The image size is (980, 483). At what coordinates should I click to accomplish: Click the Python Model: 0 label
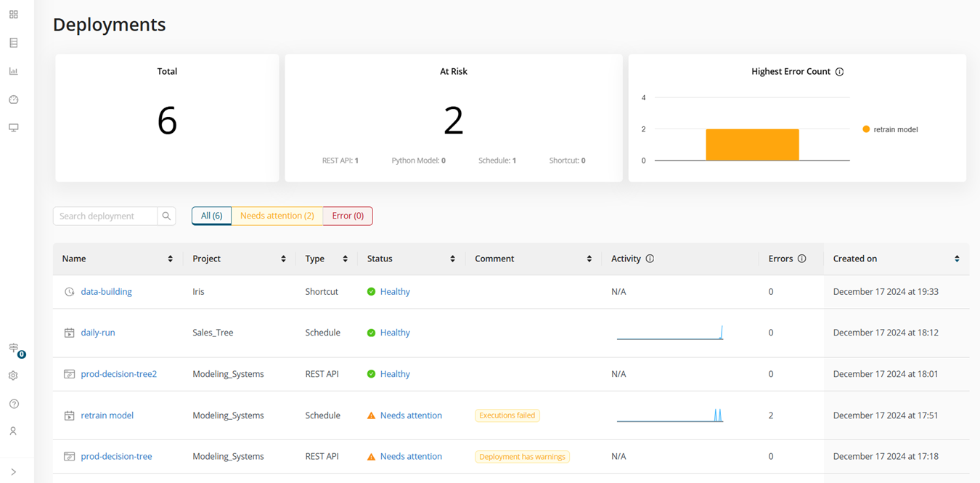click(x=419, y=161)
